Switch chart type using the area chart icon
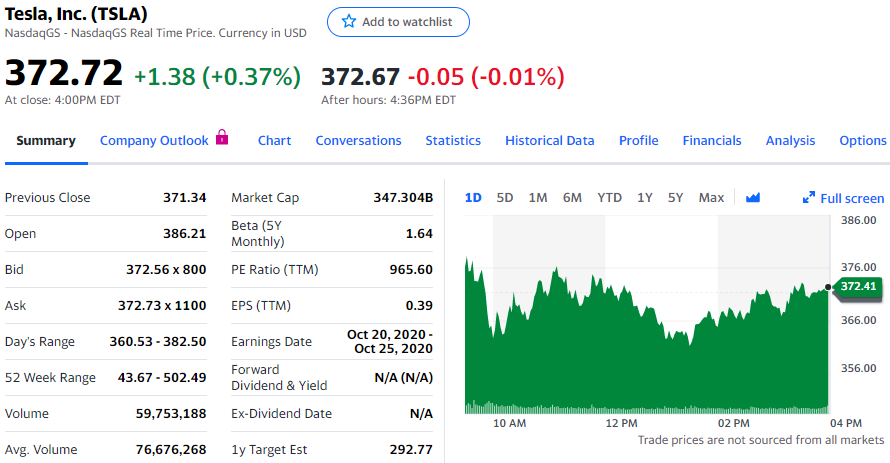This screenshot has height=463, width=890. click(x=753, y=198)
